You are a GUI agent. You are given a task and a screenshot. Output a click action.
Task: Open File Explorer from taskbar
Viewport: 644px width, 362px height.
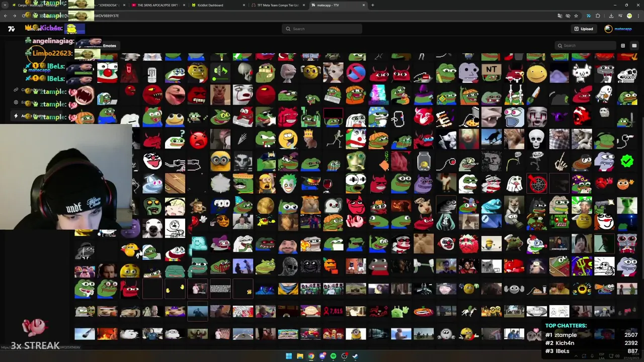[x=300, y=356]
